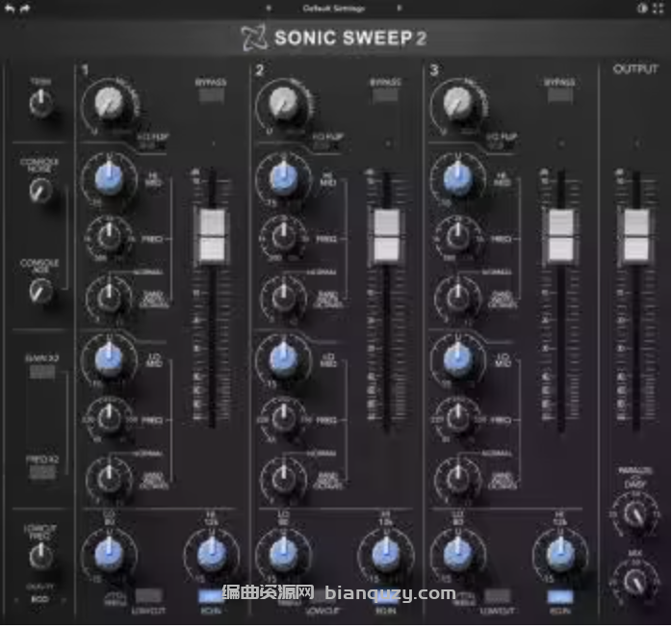The image size is (672, 628).
Task: Click the MIX knob in the output section
Action: (x=635, y=582)
